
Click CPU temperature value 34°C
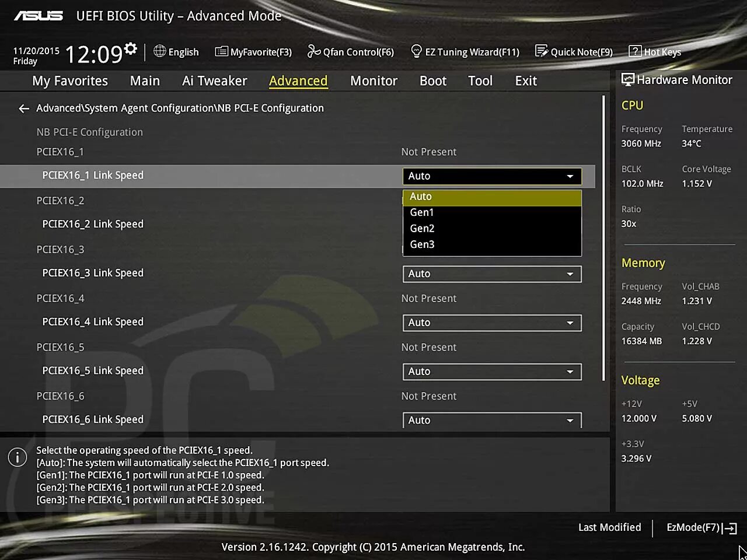pyautogui.click(x=692, y=143)
